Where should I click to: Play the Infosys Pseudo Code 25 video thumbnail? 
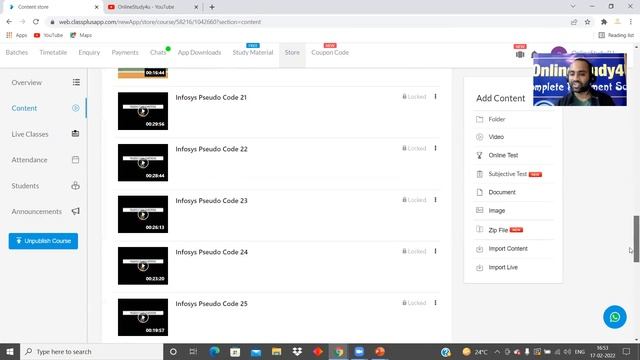(x=143, y=317)
